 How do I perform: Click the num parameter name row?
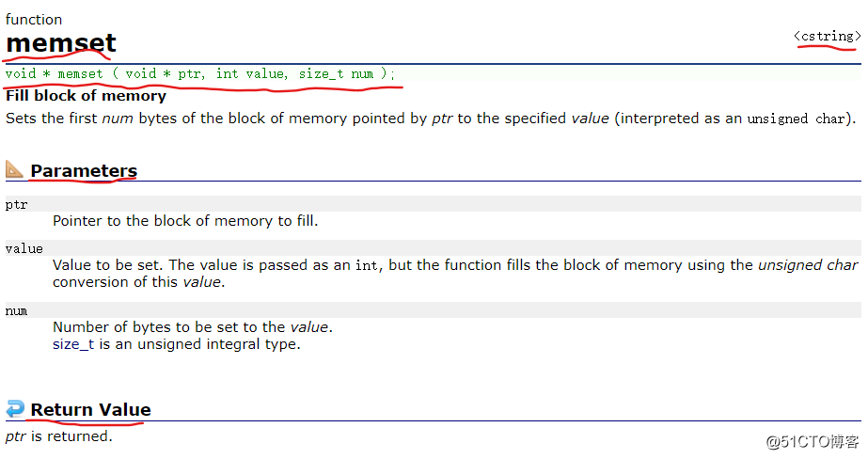click(x=433, y=310)
